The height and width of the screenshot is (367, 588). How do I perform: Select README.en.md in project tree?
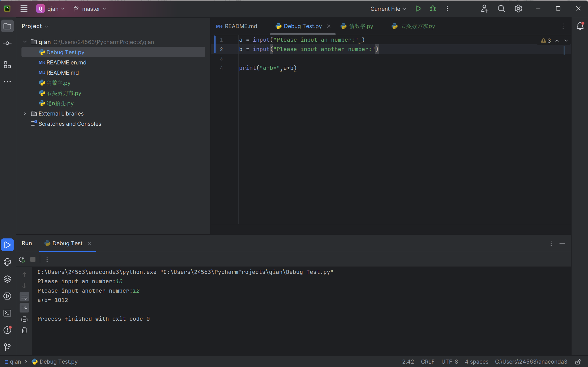coord(66,62)
